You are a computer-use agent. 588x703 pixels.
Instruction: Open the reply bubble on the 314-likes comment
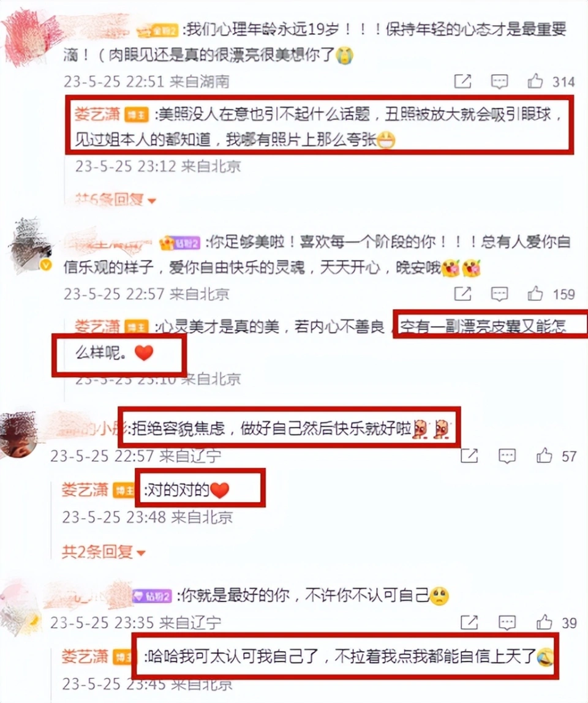(499, 81)
